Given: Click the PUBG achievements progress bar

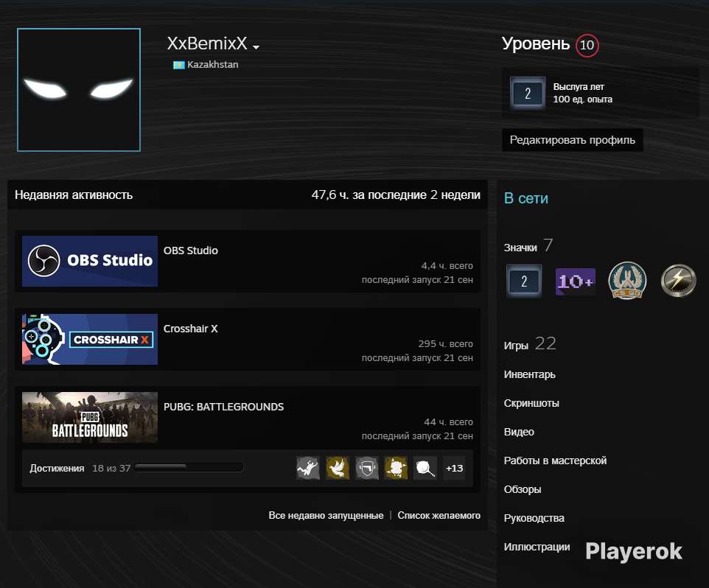Looking at the screenshot, I should click(x=189, y=467).
